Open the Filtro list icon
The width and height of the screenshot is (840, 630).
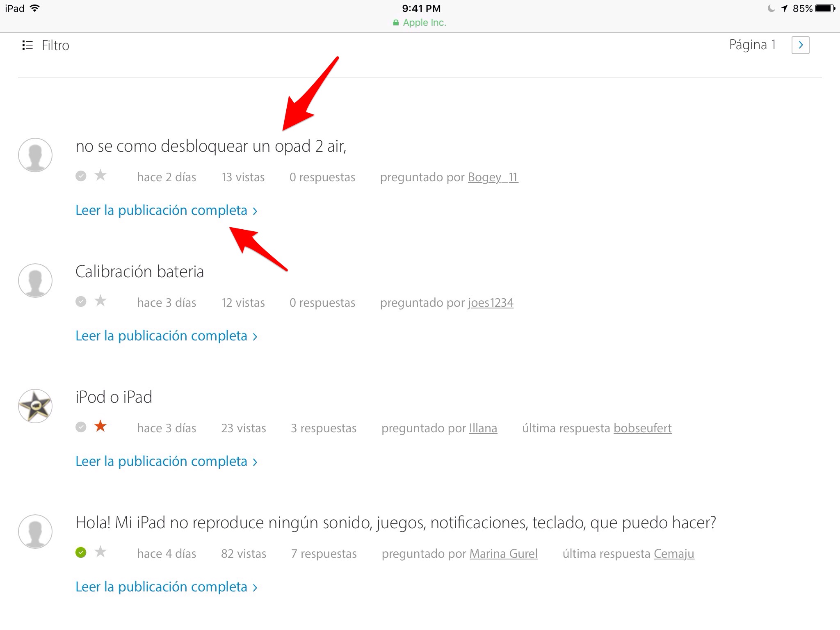coord(27,45)
